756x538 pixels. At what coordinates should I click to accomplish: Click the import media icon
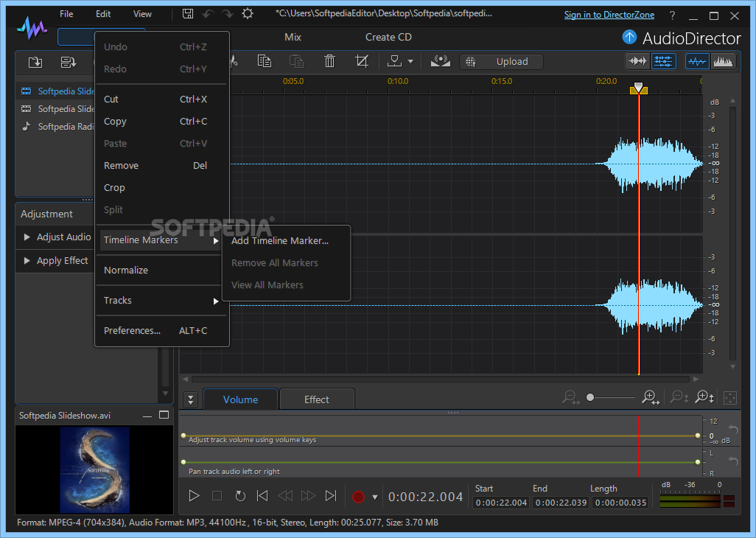tap(35, 62)
